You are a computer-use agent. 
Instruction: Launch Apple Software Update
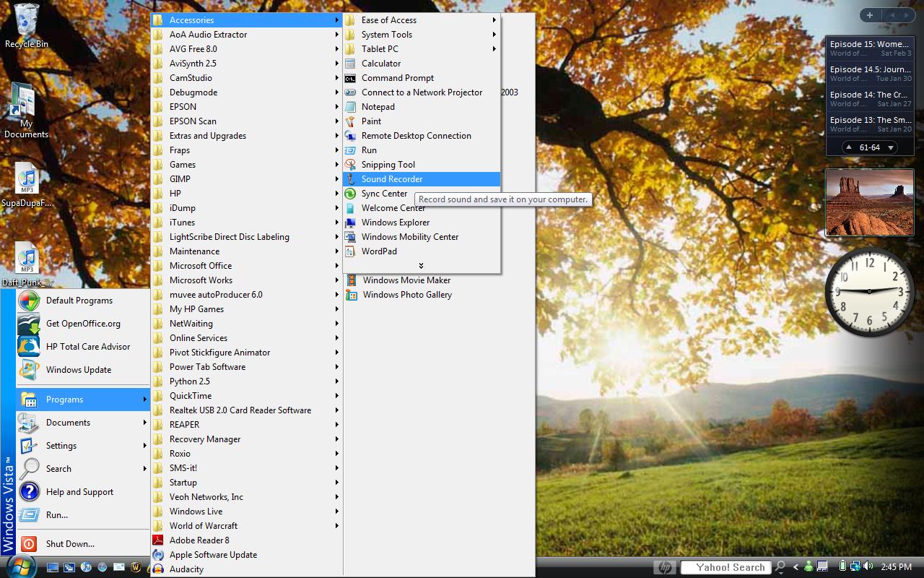click(x=246, y=555)
